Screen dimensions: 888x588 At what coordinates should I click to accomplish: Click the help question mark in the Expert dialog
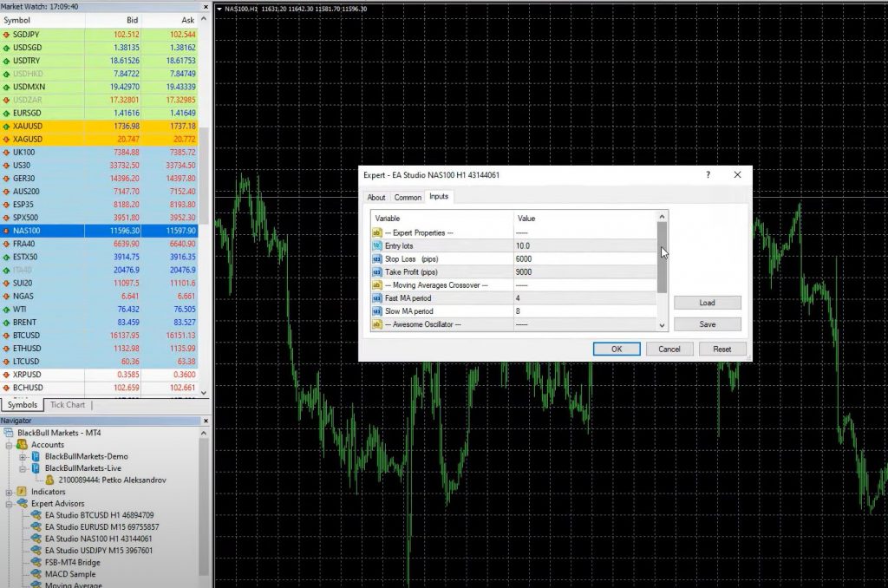(708, 174)
